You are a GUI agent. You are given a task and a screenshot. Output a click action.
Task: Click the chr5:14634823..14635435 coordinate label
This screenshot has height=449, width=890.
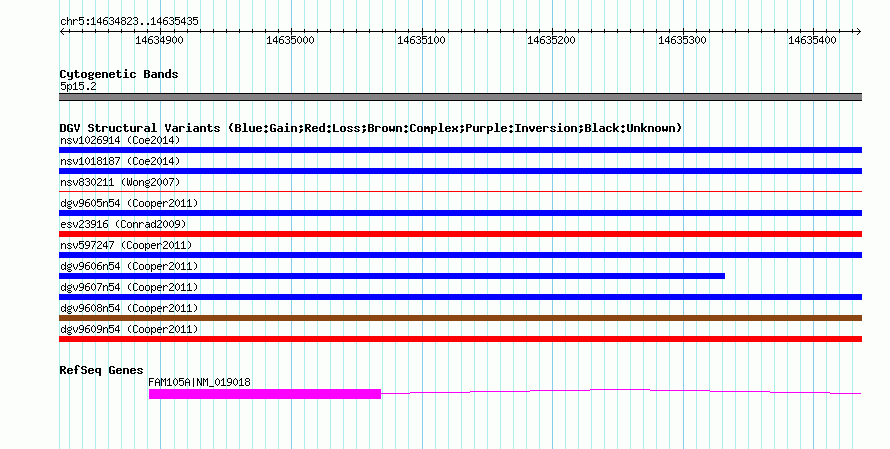(x=129, y=22)
